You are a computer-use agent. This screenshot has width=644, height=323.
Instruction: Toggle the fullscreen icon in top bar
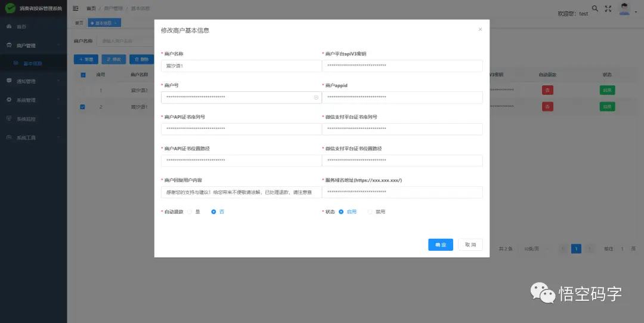[608, 8]
